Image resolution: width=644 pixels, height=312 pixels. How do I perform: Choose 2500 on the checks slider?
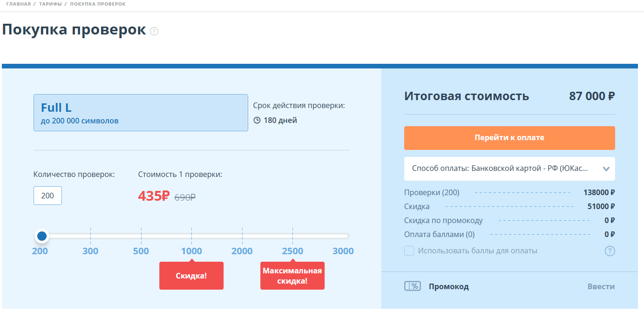point(292,251)
